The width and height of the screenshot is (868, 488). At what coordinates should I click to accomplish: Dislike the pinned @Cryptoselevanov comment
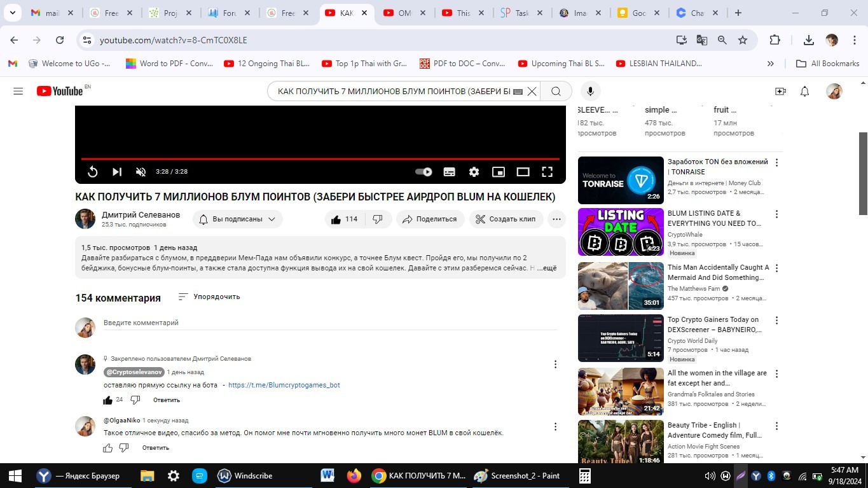click(135, 400)
